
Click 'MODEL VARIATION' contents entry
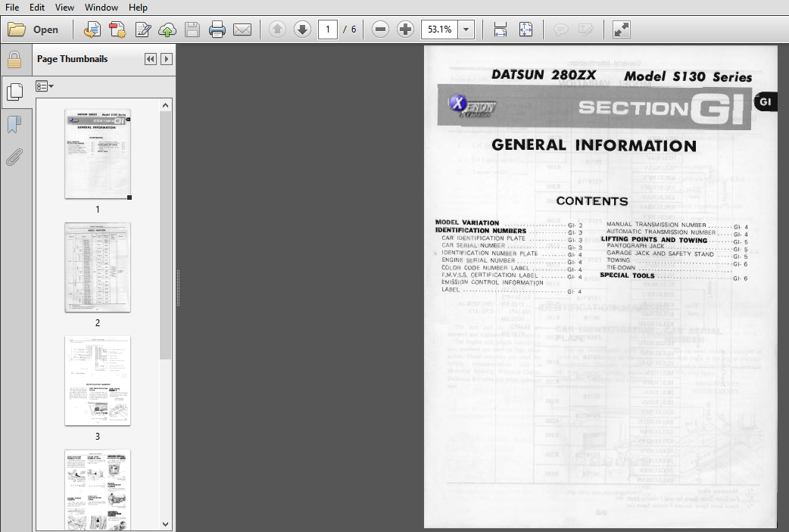pos(467,222)
